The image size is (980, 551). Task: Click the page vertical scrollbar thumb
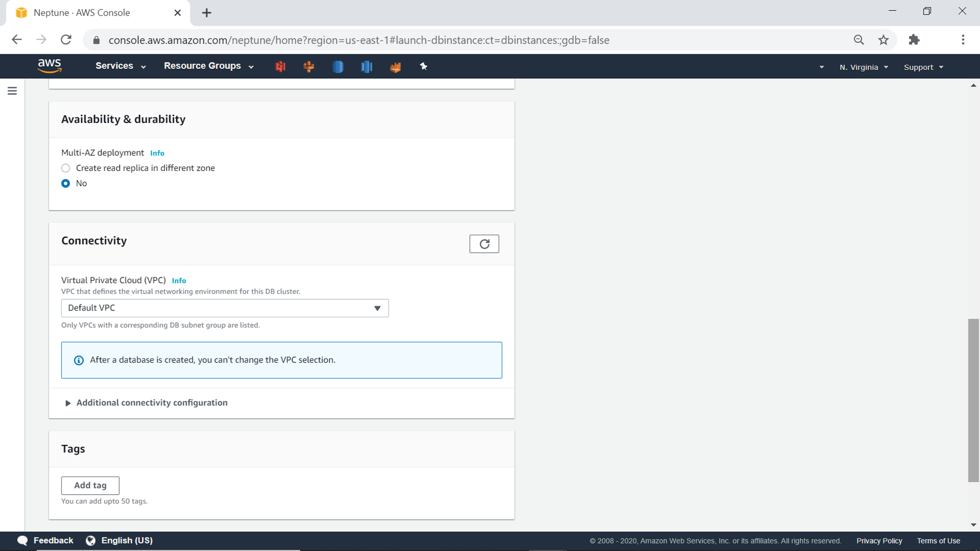(973, 400)
